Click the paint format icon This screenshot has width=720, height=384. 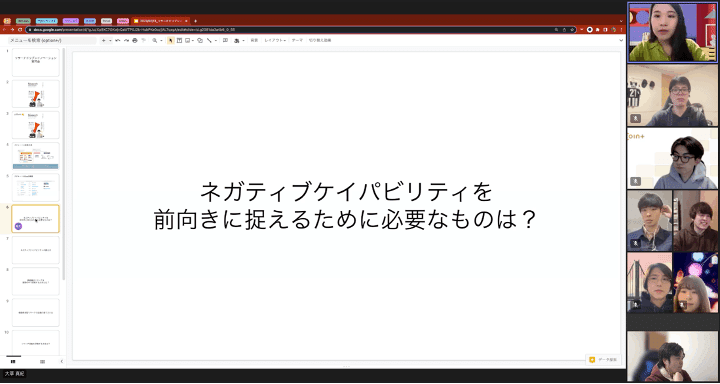point(143,40)
